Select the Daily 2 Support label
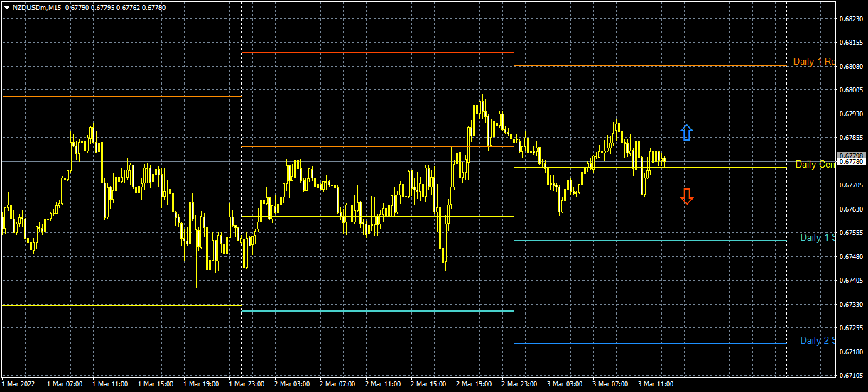Viewport: 868px width, 392px height. 818,340
